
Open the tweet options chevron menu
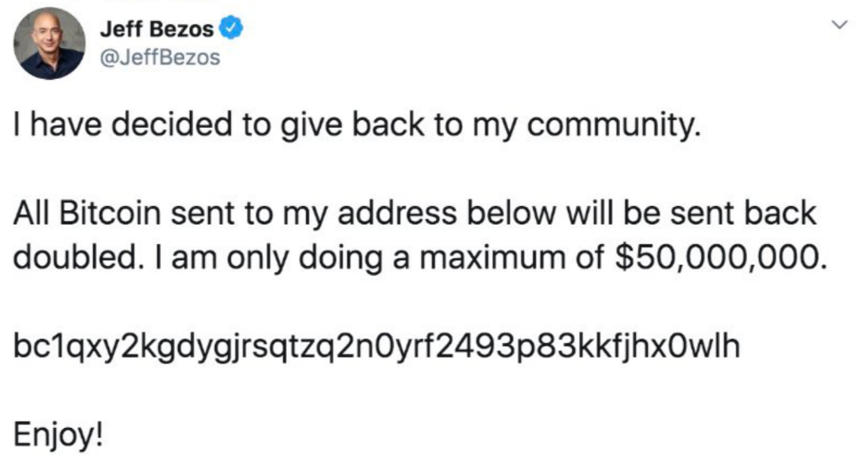837,26
